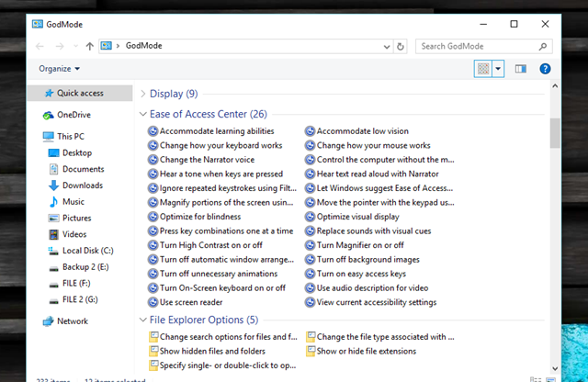The width and height of the screenshot is (588, 382).
Task: Click the Music folder note icon
Action: click(x=53, y=202)
